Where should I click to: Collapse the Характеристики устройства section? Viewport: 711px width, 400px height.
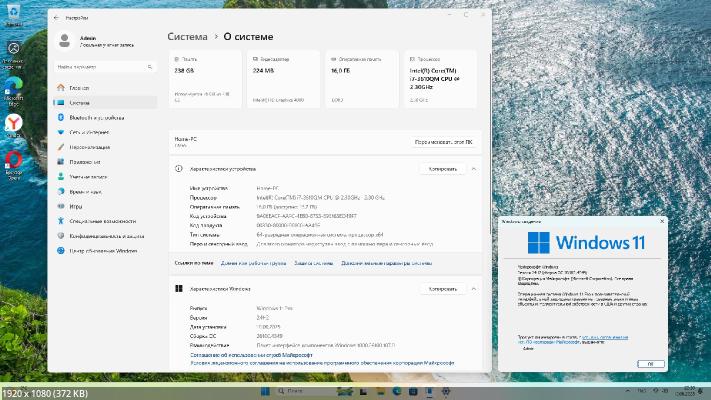(x=473, y=169)
